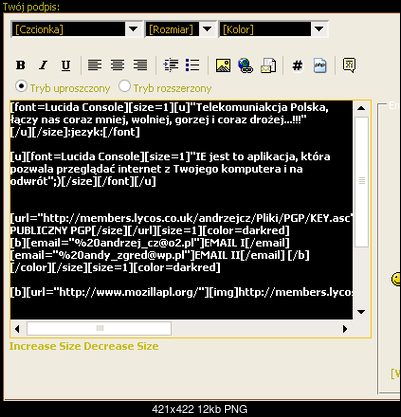Insert an email link
Viewport: 401px width, 417px height.
(268, 65)
